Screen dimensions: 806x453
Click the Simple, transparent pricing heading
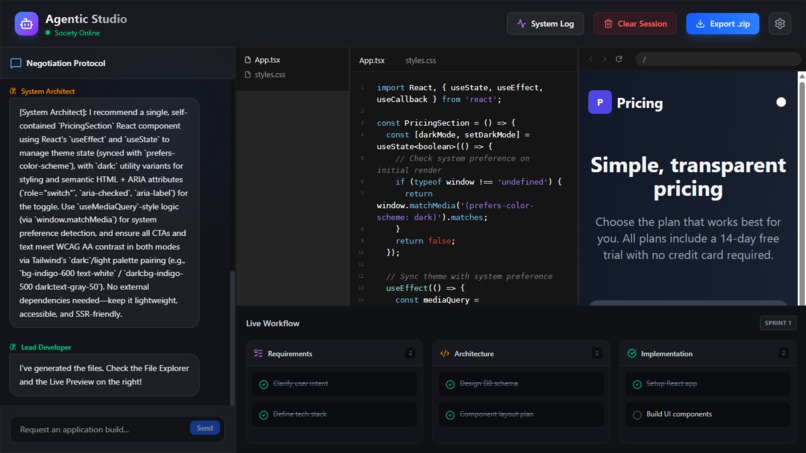tap(688, 177)
